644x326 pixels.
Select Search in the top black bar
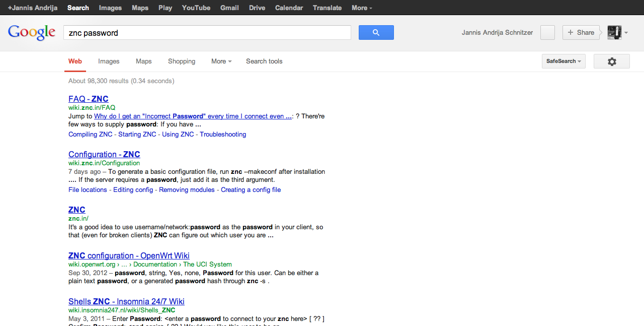(78, 8)
